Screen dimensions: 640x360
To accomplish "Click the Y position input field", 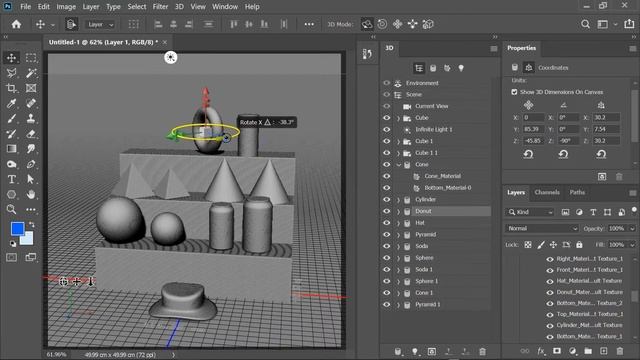I will (533, 129).
